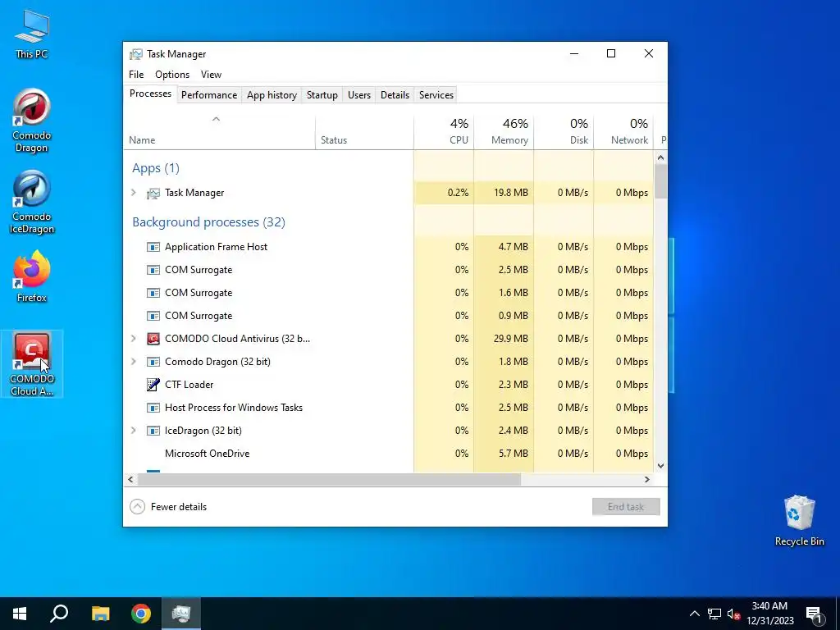Click the COMODO Cloud Antivirus process icon
This screenshot has height=630, width=840.
[153, 339]
